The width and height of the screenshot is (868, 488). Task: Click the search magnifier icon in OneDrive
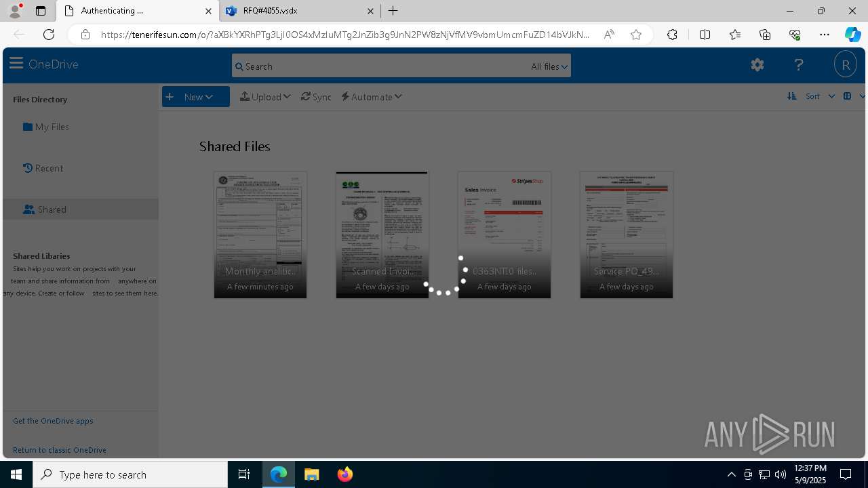click(x=239, y=66)
